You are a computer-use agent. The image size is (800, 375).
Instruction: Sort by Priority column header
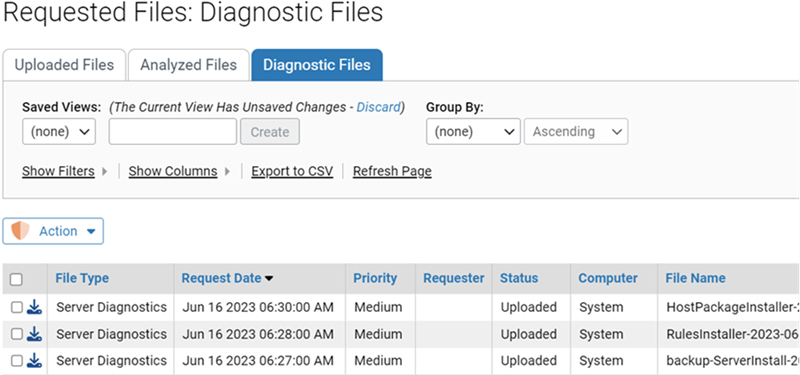pos(375,278)
